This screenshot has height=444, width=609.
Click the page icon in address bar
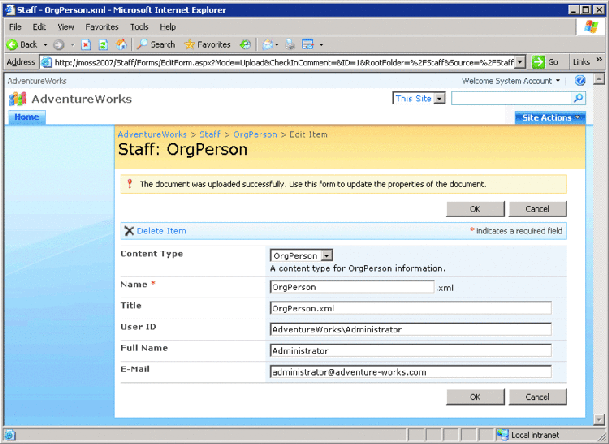click(x=47, y=62)
